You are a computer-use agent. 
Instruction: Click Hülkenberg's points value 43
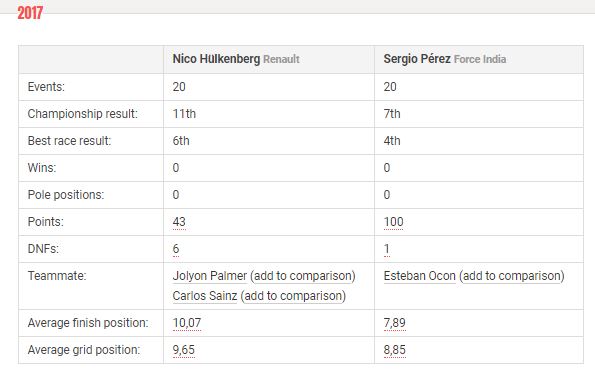pyautogui.click(x=179, y=222)
